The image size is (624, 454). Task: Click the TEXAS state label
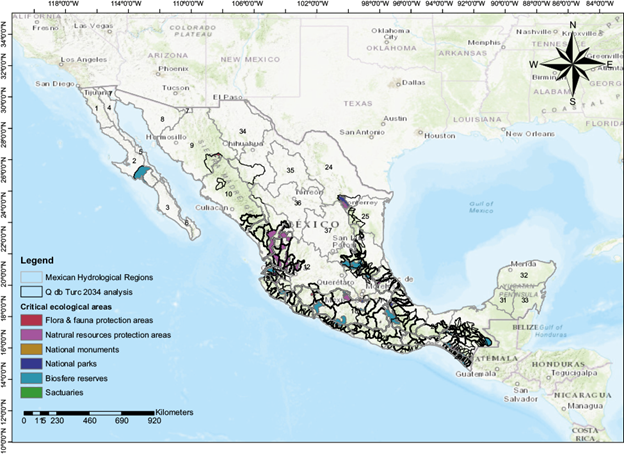click(x=357, y=103)
